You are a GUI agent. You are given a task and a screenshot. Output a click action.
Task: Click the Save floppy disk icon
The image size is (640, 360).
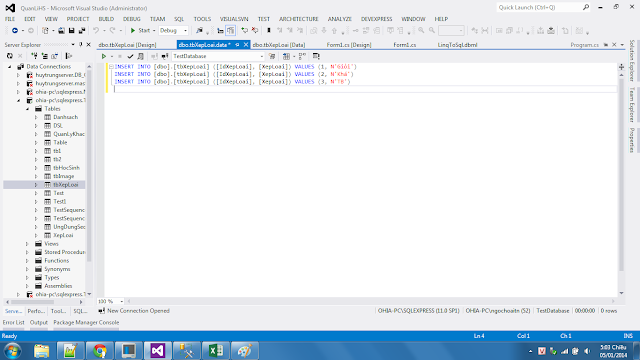point(71,31)
